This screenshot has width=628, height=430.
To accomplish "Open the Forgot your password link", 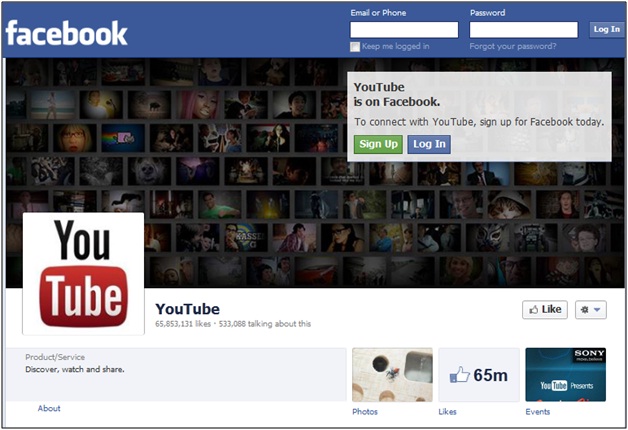I will point(513,46).
